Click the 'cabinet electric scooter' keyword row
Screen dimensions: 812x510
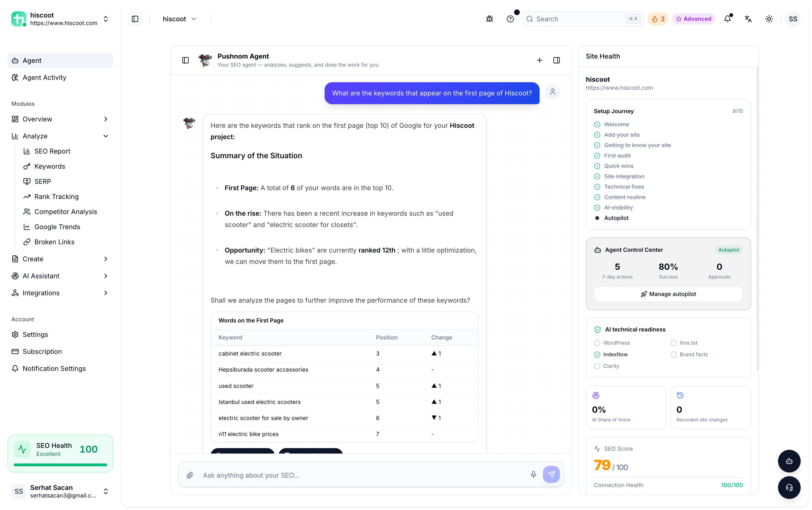click(344, 353)
